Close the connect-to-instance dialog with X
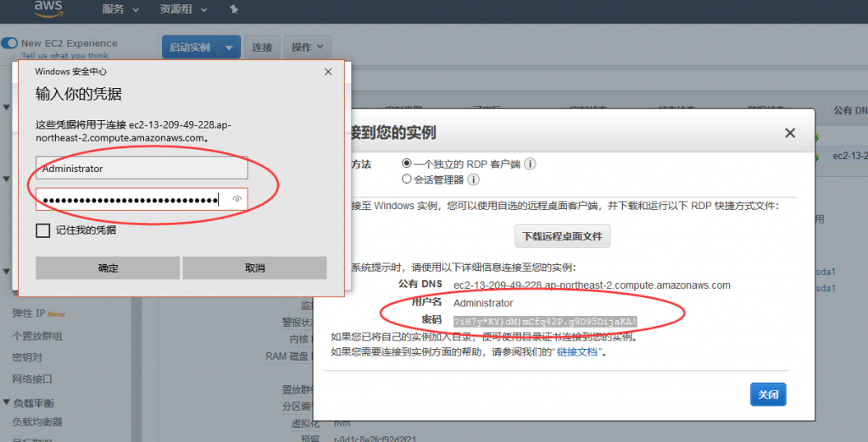This screenshot has height=442, width=868. 790,133
